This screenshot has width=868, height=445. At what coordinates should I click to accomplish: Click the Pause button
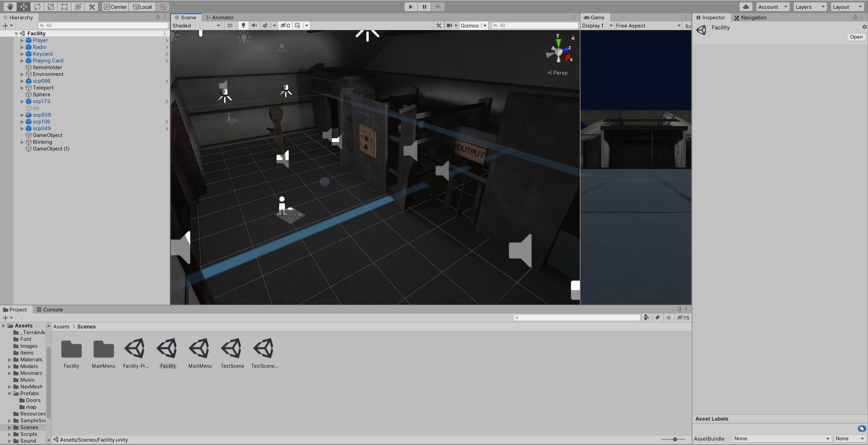click(x=424, y=7)
